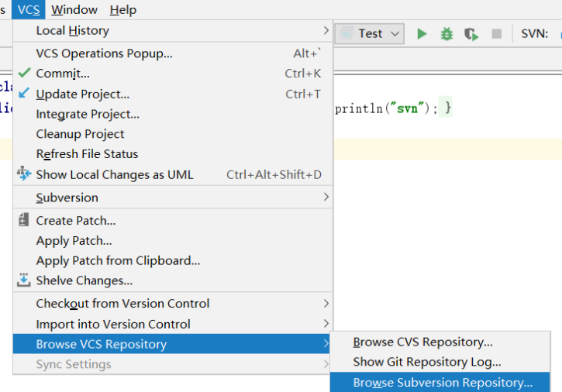Click Apply Patch from Clipboard
The image size is (562, 392).
pyautogui.click(x=118, y=260)
